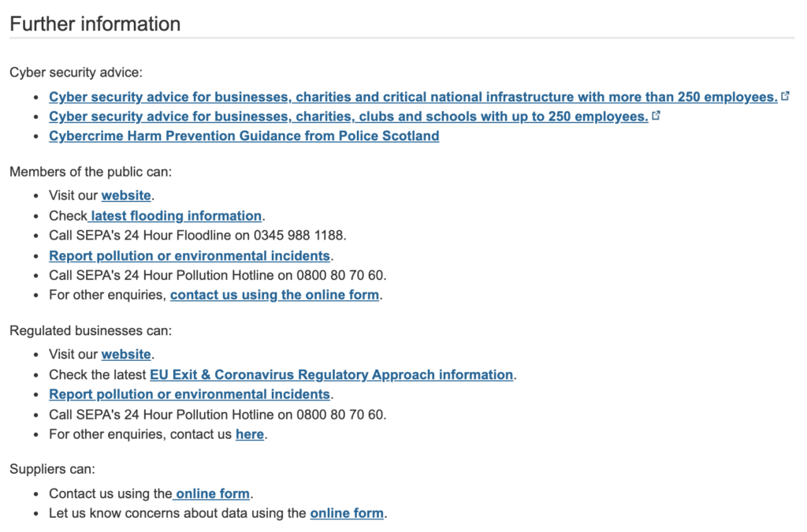Open EU Exit & Coronavirus Regulatory Approach information
The height and width of the screenshot is (532, 807).
pyautogui.click(x=332, y=375)
